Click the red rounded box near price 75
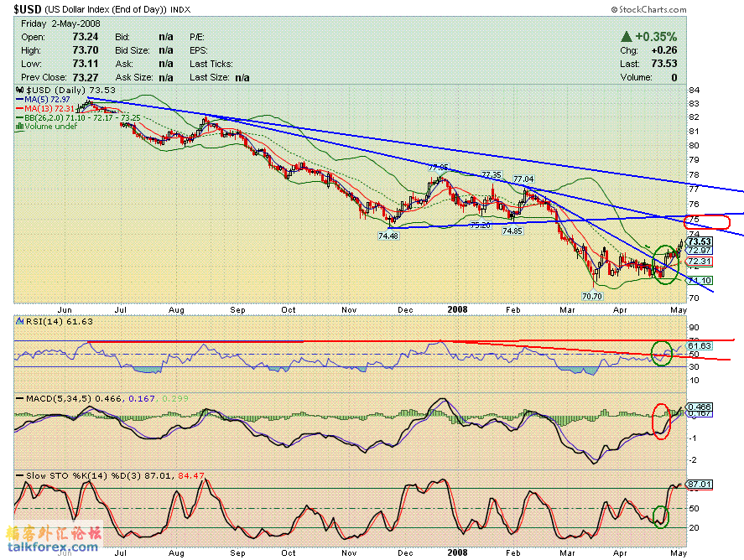Image resolution: width=744 pixels, height=560 pixels. click(707, 222)
